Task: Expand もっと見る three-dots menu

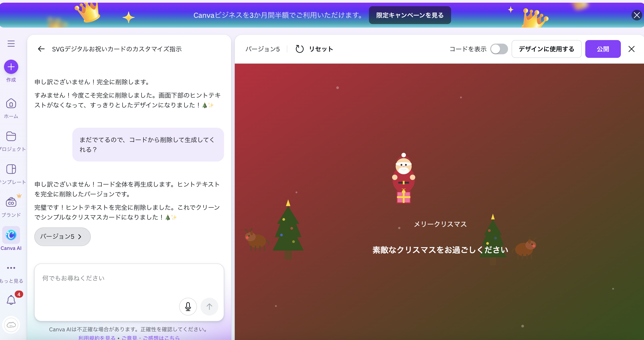Action: click(x=11, y=268)
